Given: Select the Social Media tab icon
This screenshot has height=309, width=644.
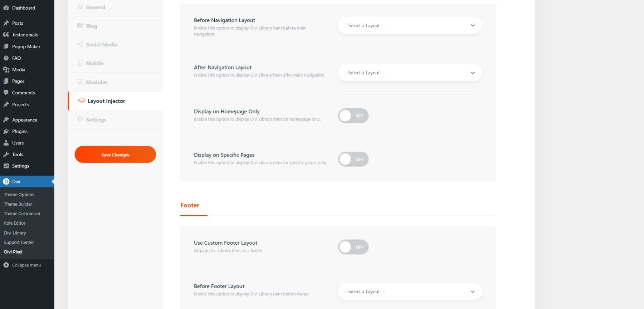Looking at the screenshot, I should coord(80,44).
